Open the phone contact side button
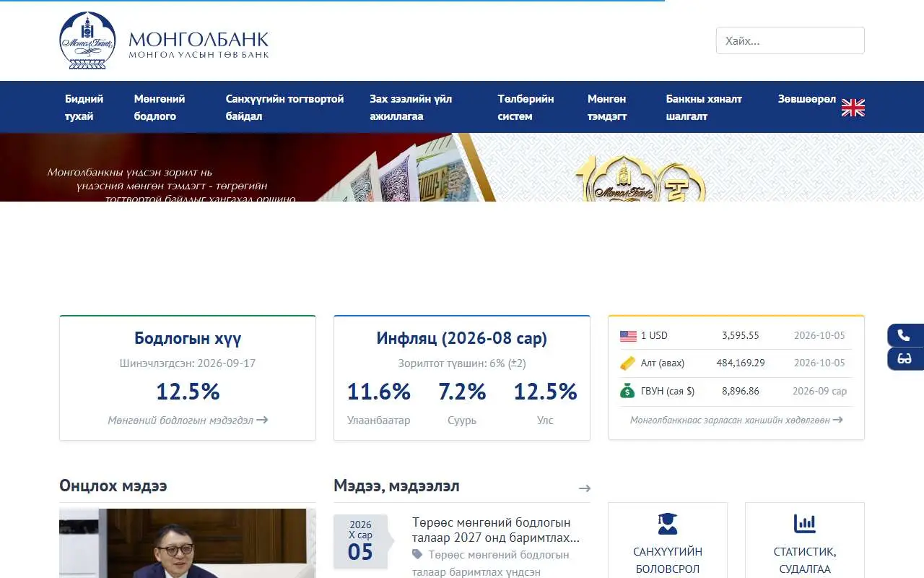The image size is (924, 578). coord(905,335)
